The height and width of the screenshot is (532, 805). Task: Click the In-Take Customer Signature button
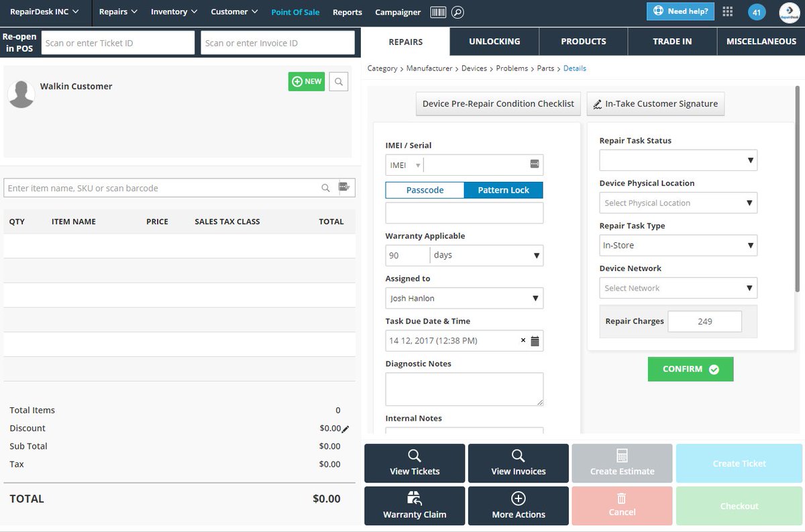click(x=655, y=103)
